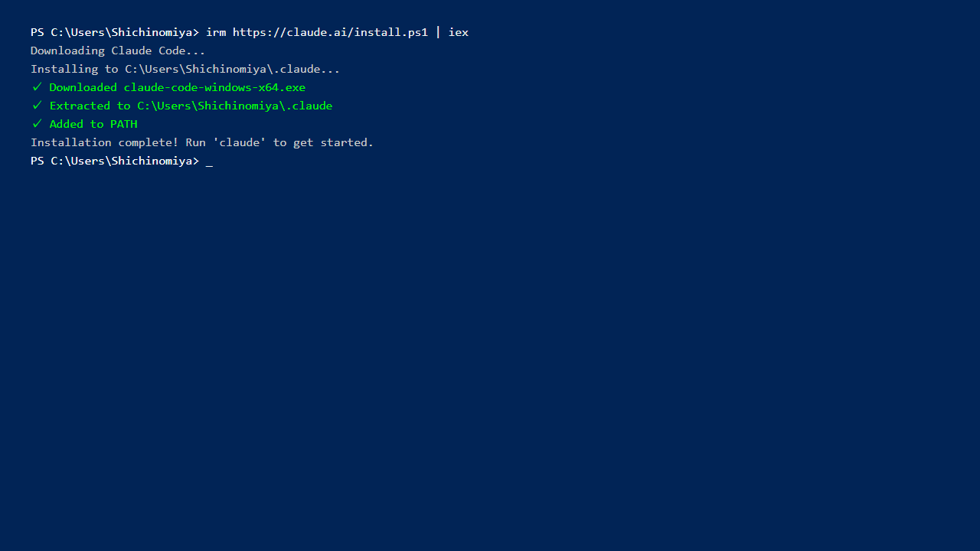Select the claude-code-windows-x64.exe filename text
Image resolution: width=980 pixels, height=551 pixels.
[x=214, y=87]
